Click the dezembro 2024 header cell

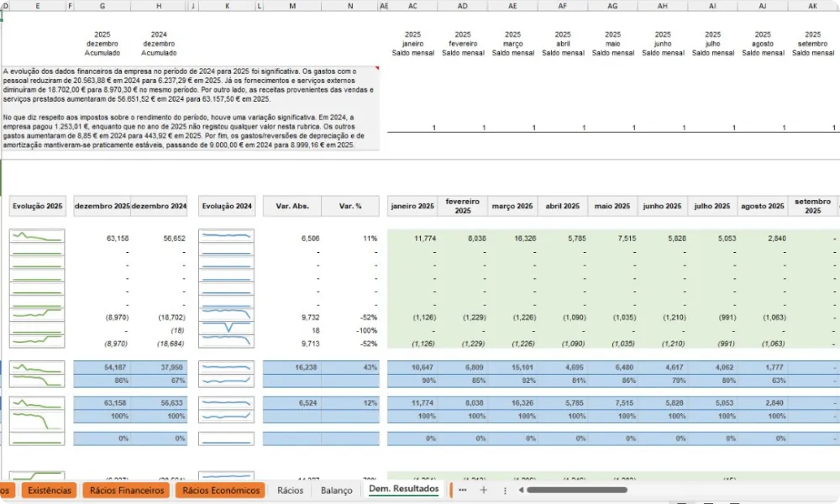click(159, 206)
